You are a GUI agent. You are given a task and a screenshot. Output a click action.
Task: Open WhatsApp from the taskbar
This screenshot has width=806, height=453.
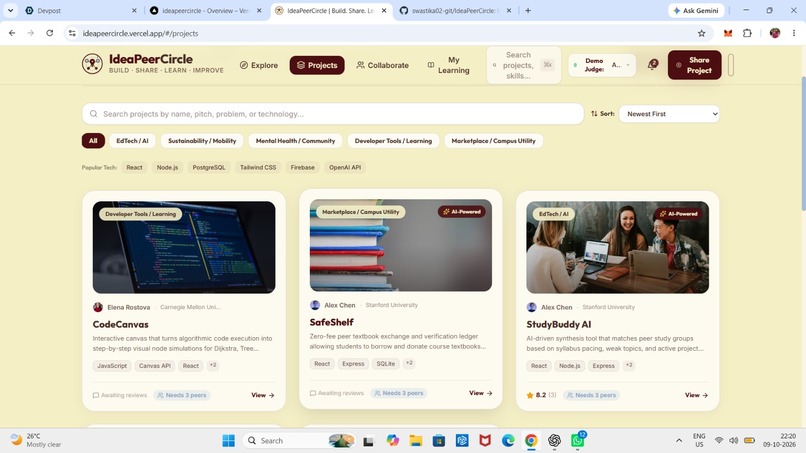577,441
